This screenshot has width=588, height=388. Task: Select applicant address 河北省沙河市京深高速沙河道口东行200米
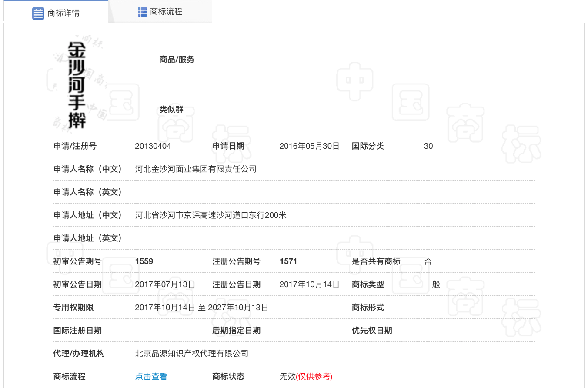[211, 215]
